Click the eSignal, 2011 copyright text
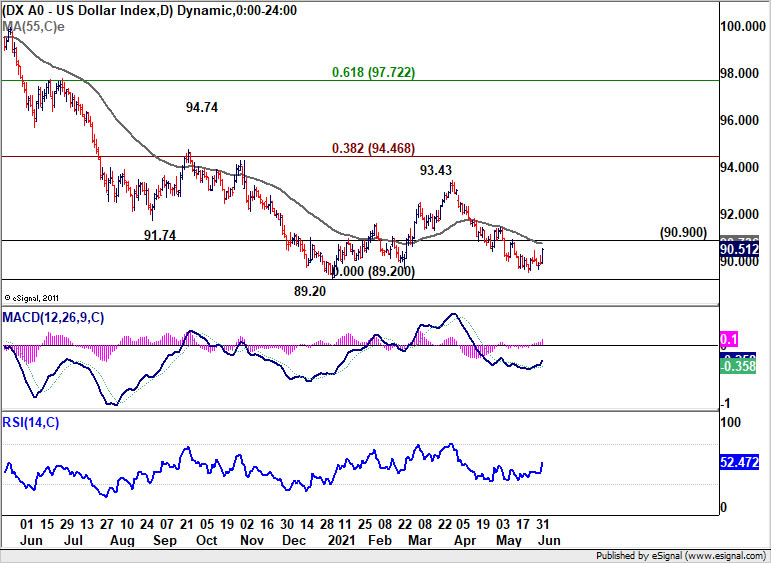 (x=31, y=298)
